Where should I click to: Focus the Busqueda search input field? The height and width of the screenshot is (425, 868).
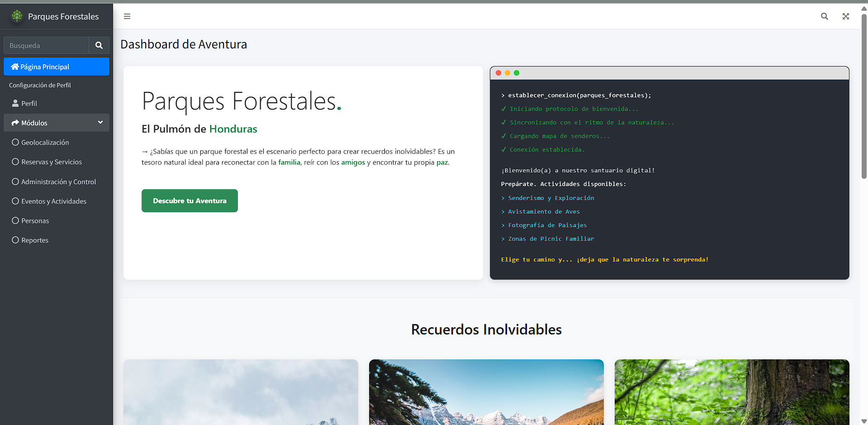pos(46,45)
